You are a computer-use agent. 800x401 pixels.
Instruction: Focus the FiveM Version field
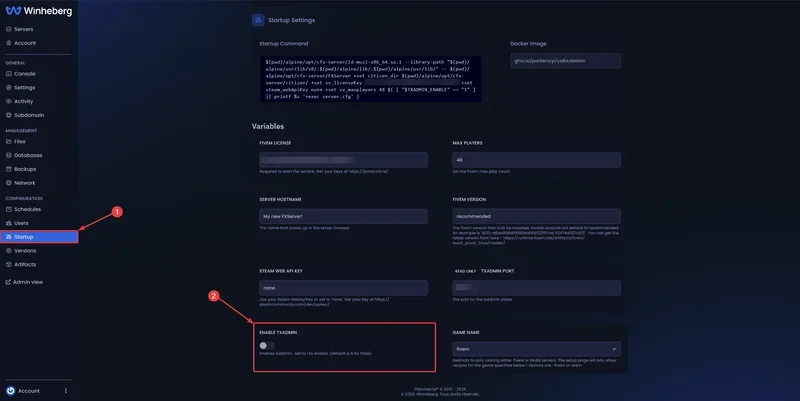(537, 216)
